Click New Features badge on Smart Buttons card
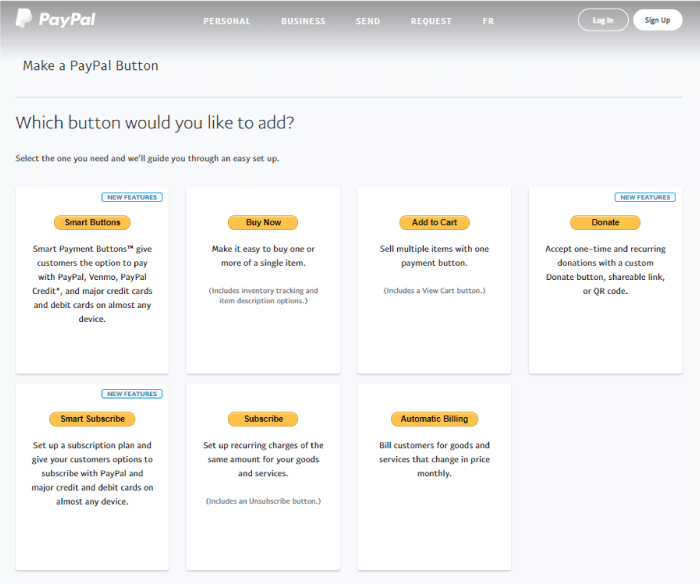Screen dimensions: 700x584 coord(132,197)
